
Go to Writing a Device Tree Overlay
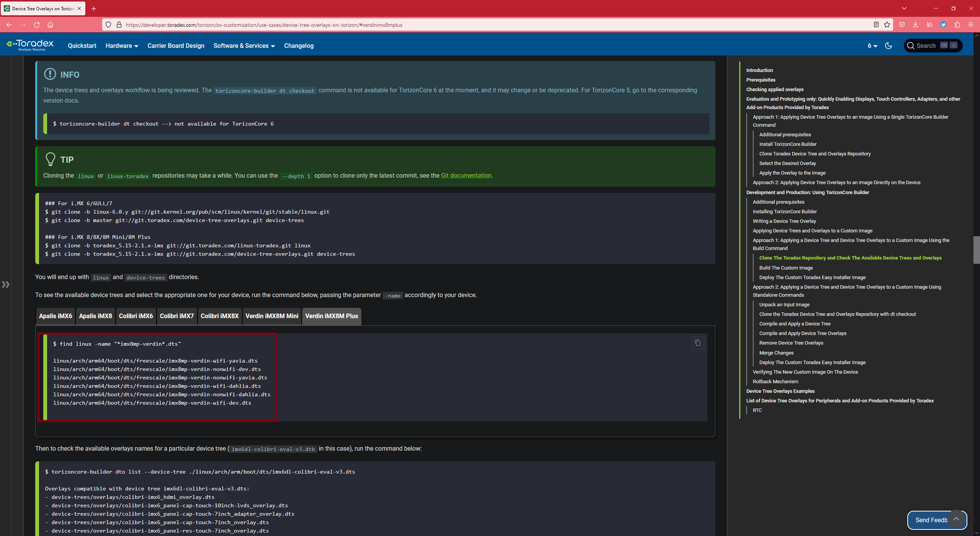click(x=784, y=221)
